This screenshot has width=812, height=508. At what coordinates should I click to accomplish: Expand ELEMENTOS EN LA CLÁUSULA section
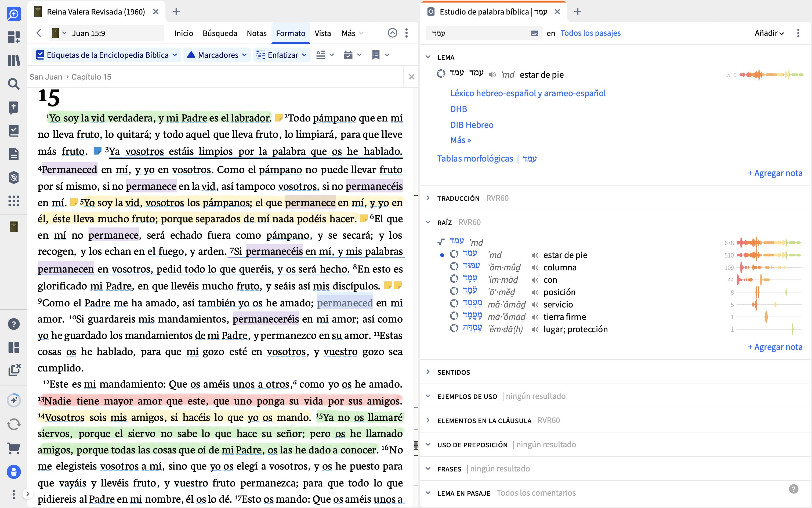coord(428,420)
